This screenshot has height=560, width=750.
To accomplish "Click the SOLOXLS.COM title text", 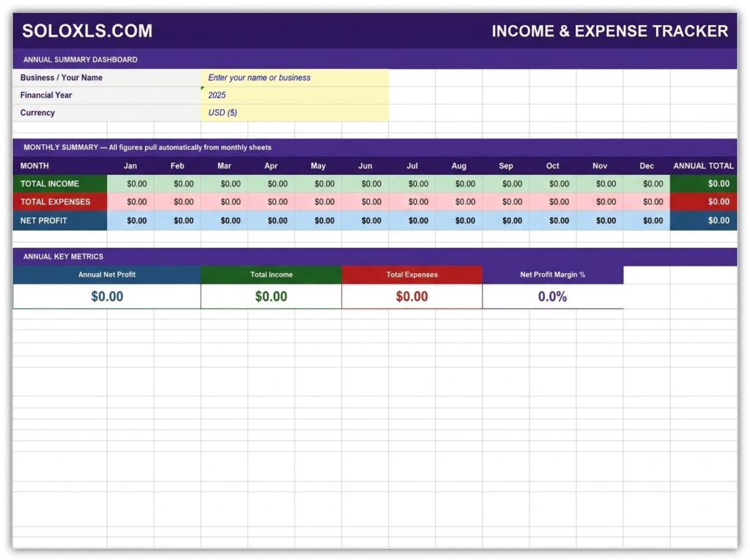I will 87,31.
